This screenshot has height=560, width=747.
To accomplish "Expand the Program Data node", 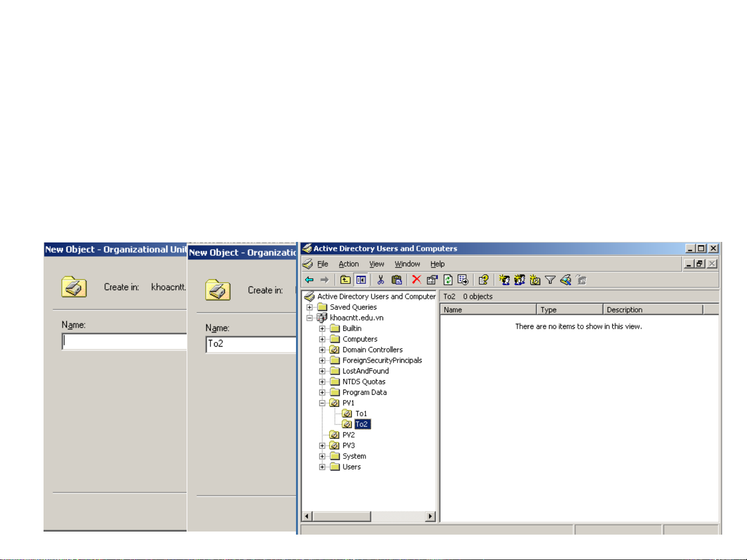I will coord(322,392).
